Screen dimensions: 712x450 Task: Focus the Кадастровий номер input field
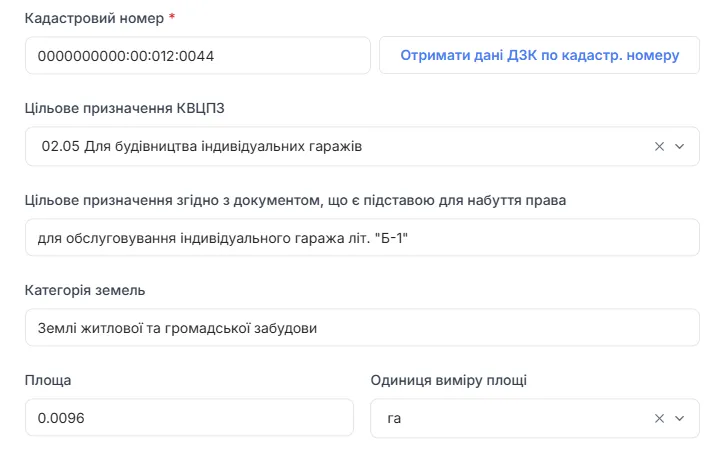click(x=198, y=56)
